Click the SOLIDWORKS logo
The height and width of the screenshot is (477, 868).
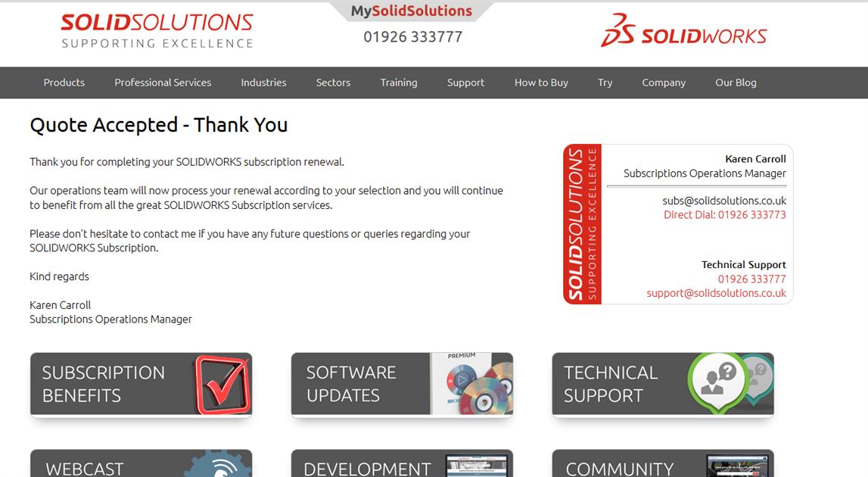click(x=683, y=33)
